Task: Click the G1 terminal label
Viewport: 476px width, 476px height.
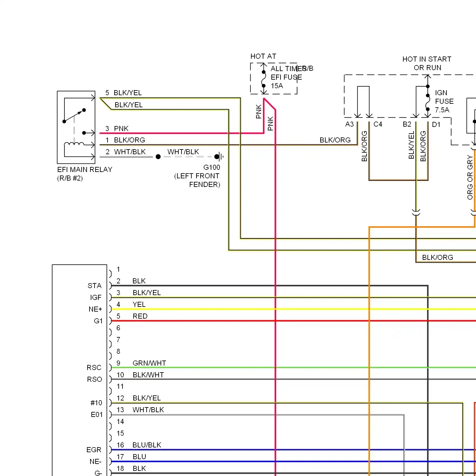Action: (98, 321)
